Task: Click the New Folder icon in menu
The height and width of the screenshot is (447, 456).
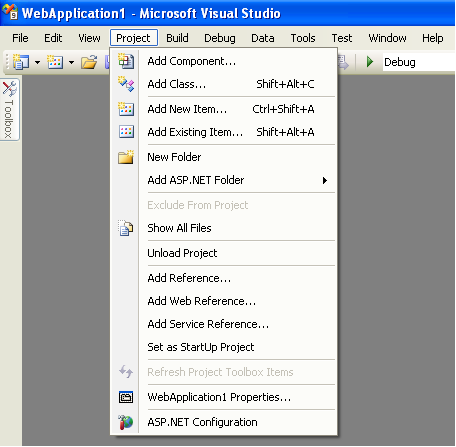Action: pyautogui.click(x=126, y=157)
